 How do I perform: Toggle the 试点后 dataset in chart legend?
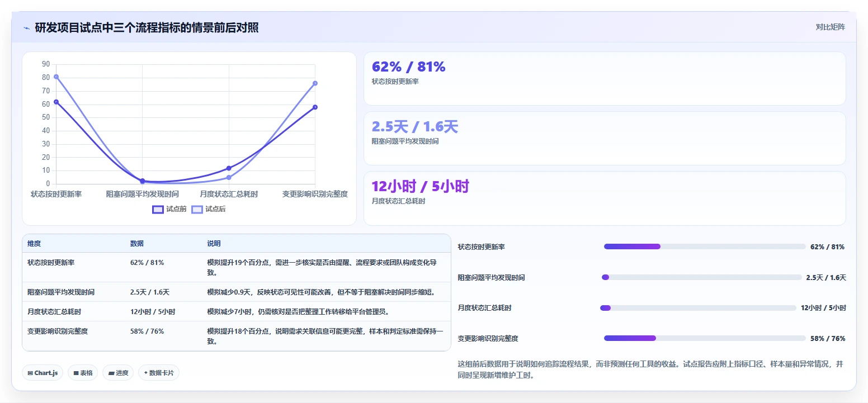pos(209,209)
